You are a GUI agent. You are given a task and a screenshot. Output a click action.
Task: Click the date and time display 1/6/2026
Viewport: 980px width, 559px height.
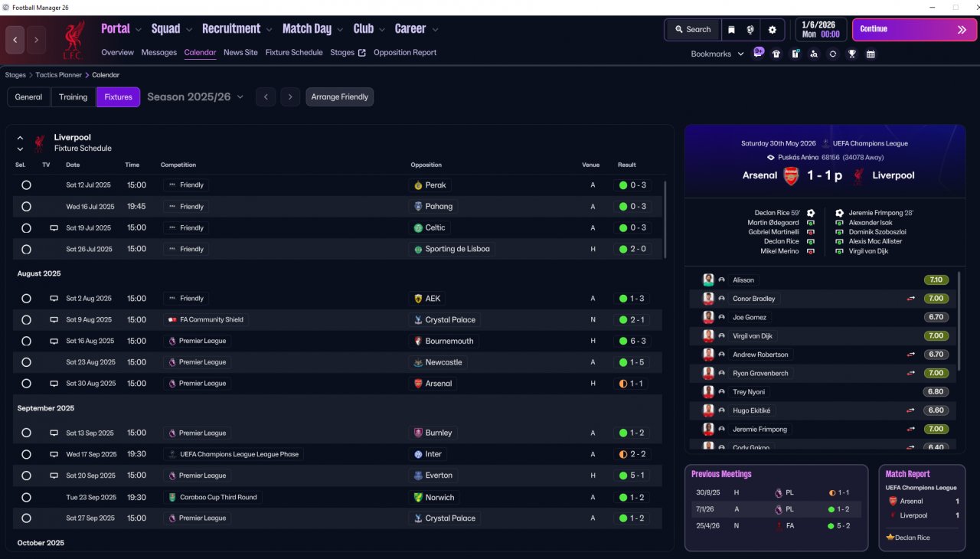(x=821, y=29)
